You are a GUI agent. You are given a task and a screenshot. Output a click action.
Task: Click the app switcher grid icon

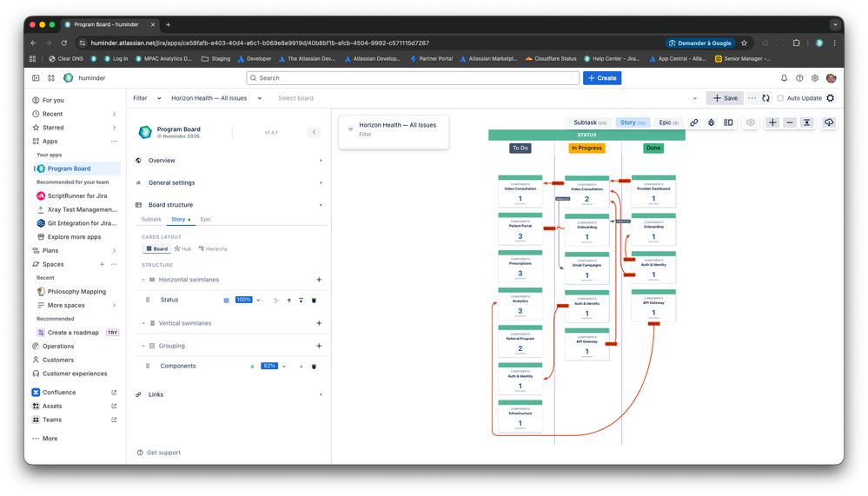click(x=51, y=78)
